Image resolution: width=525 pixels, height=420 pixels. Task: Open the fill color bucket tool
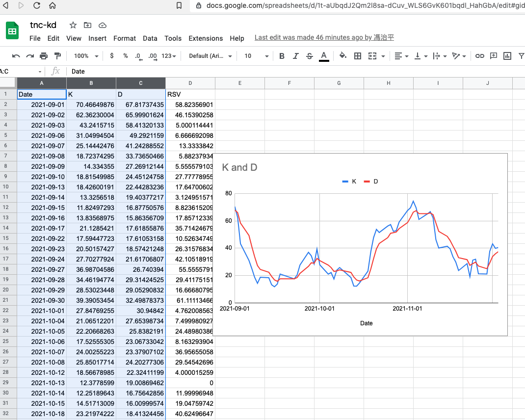click(343, 56)
